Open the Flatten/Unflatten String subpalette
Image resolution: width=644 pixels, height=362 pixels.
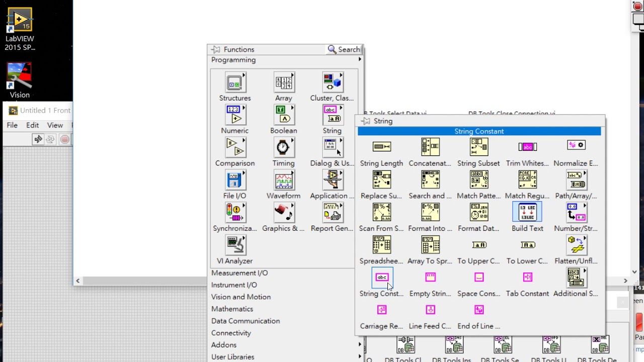pyautogui.click(x=576, y=245)
